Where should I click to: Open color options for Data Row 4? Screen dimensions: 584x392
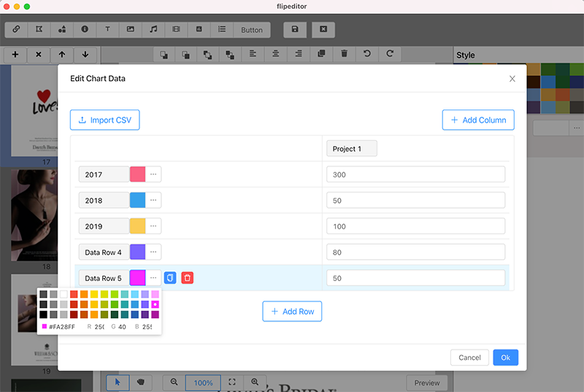153,252
